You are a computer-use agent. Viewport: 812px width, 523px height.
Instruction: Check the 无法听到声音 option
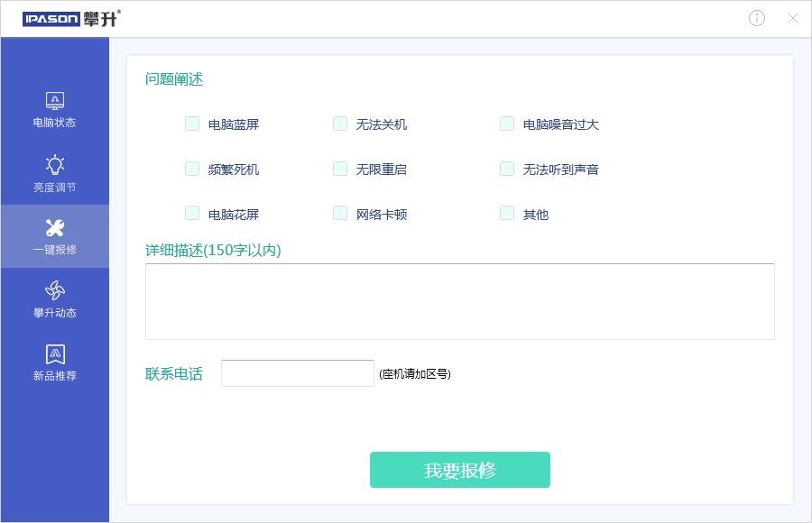507,169
